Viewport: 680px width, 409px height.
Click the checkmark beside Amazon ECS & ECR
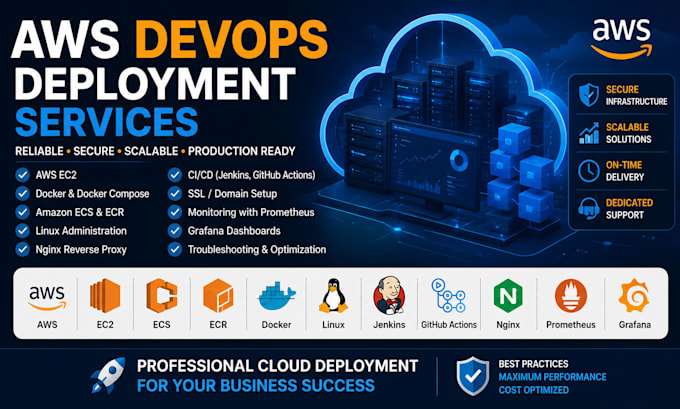click(x=22, y=212)
